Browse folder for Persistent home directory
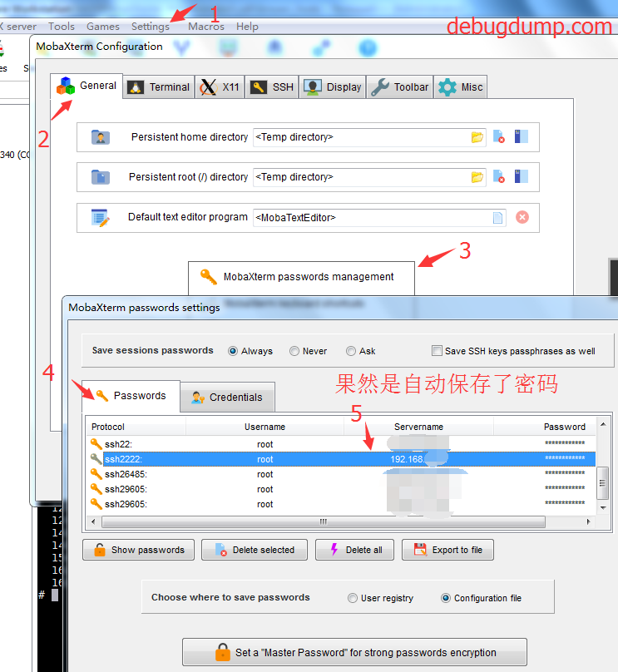618x672 pixels. pos(477,137)
